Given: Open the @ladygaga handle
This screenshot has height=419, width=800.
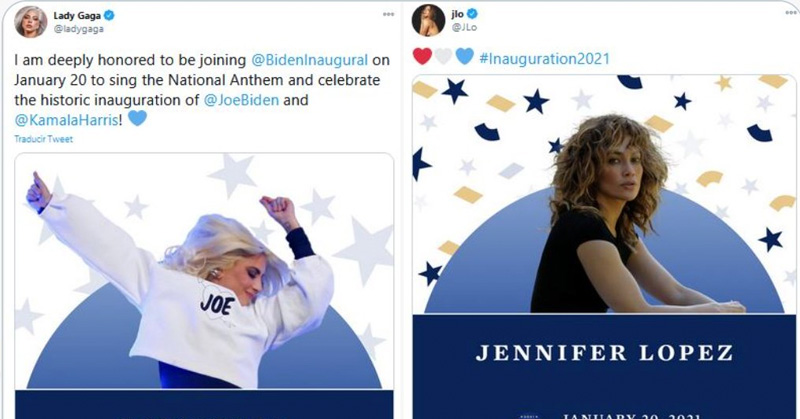Looking at the screenshot, I should [79, 29].
